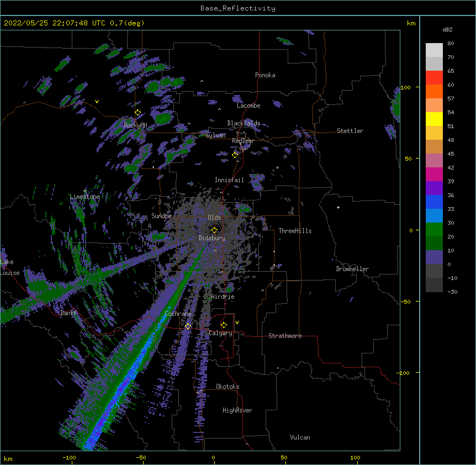
Task: Click the Calgary city label
Action: point(220,333)
